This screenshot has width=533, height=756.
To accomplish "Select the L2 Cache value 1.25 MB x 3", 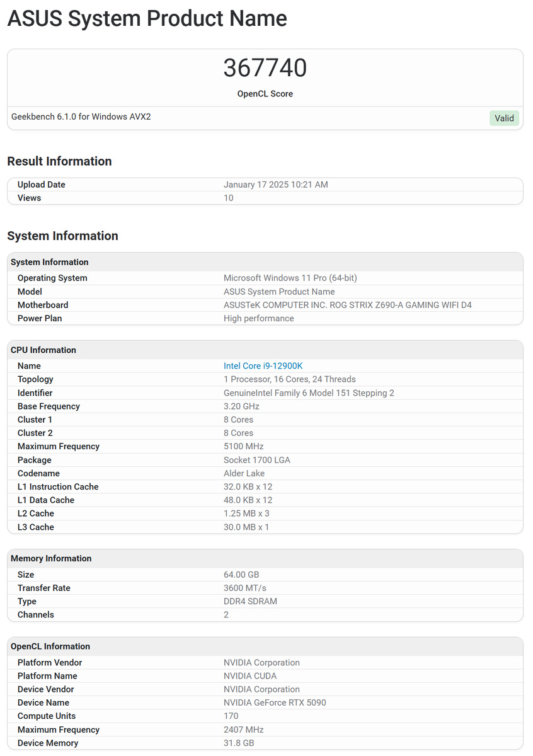I will [x=246, y=513].
